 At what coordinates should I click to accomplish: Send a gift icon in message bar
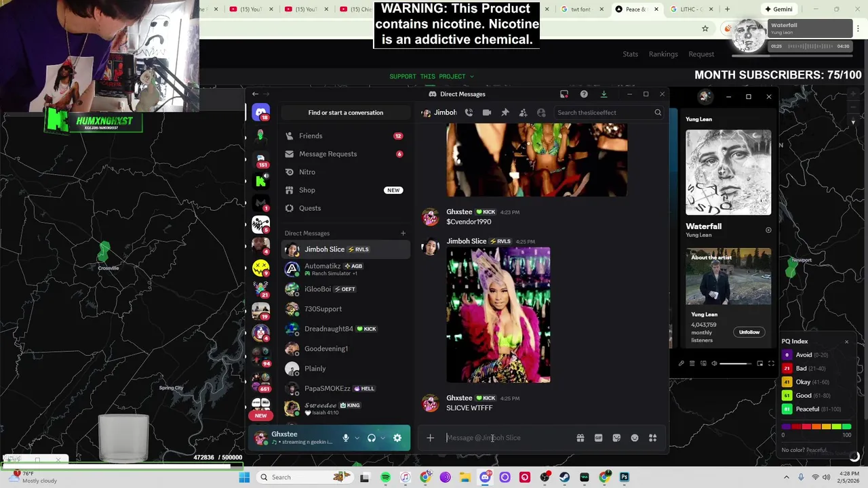point(580,438)
